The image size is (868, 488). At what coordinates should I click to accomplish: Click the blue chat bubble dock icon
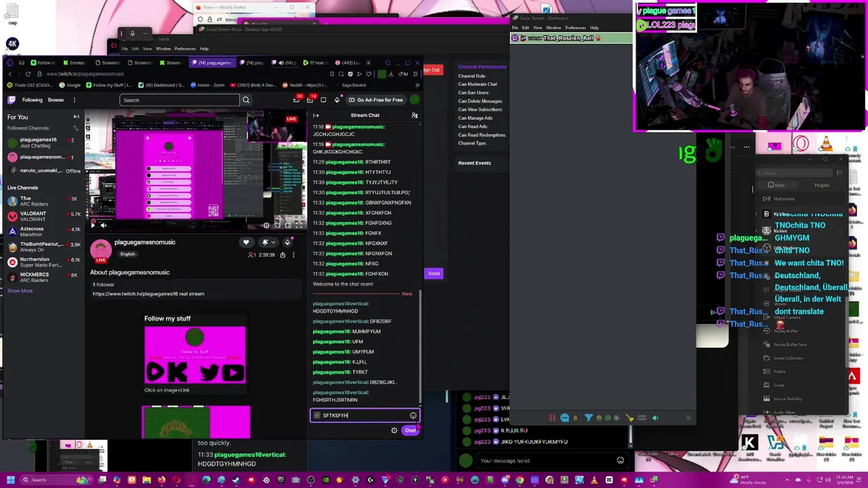[564, 418]
